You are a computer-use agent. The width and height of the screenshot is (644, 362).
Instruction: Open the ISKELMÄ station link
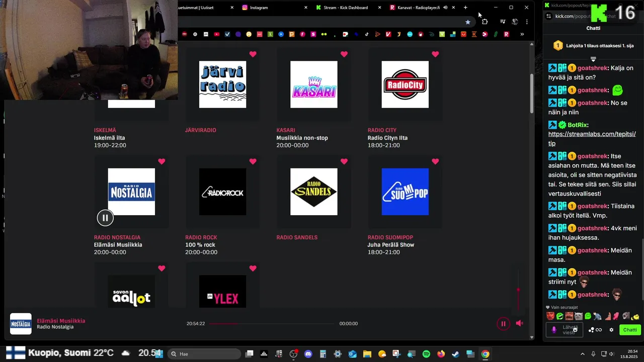pos(105,130)
